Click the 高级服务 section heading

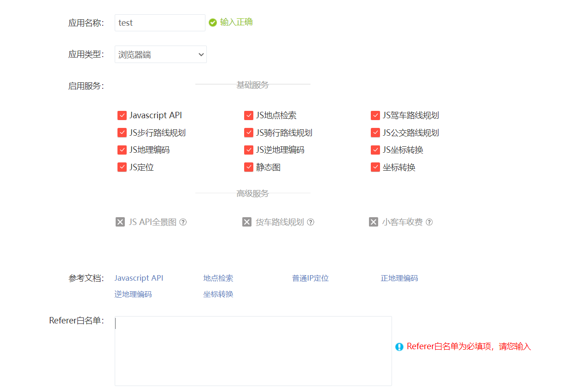point(252,194)
